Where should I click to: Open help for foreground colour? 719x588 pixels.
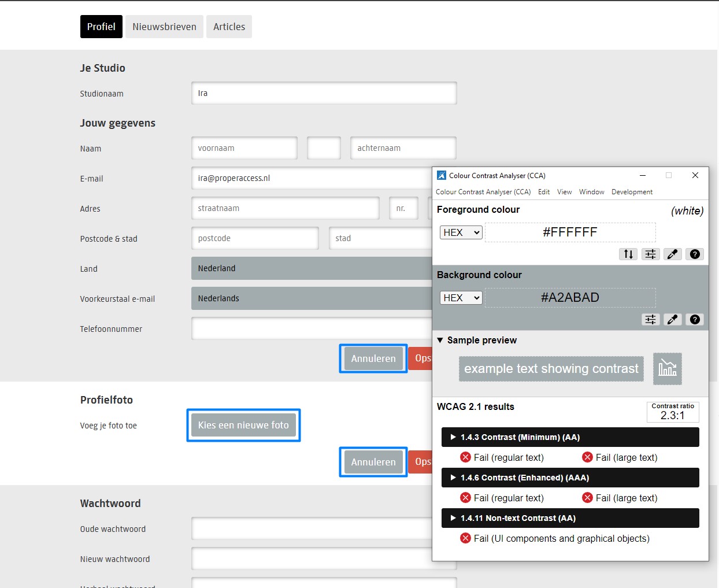[x=695, y=254]
